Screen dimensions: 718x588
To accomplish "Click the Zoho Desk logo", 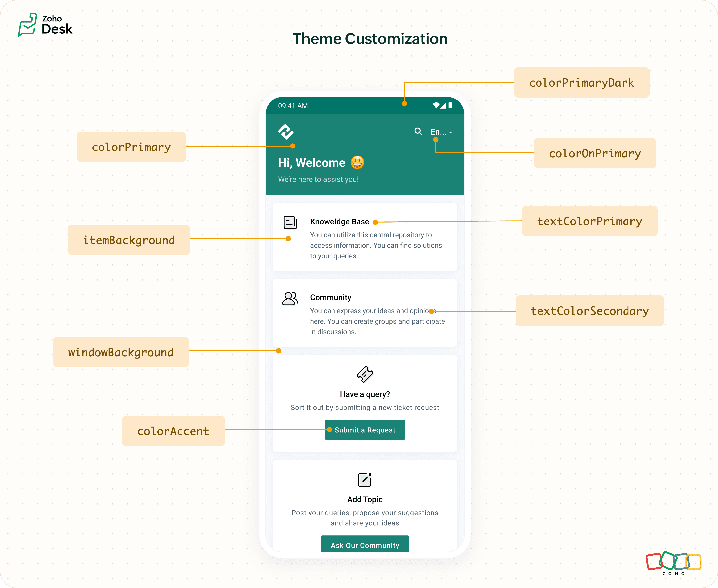I will tap(45, 25).
